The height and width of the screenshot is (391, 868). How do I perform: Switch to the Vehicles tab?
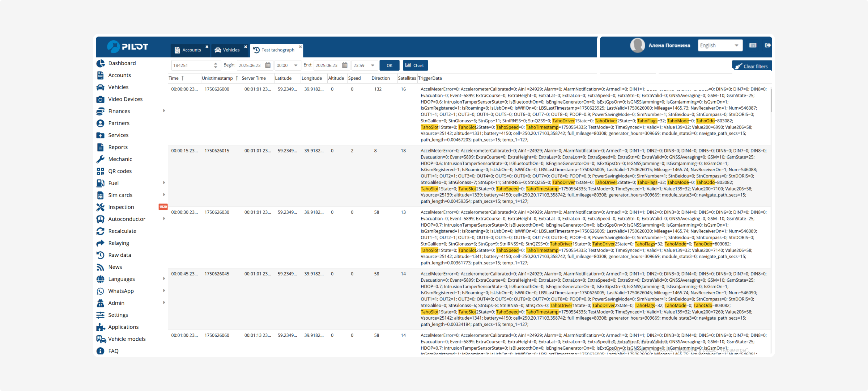(227, 50)
